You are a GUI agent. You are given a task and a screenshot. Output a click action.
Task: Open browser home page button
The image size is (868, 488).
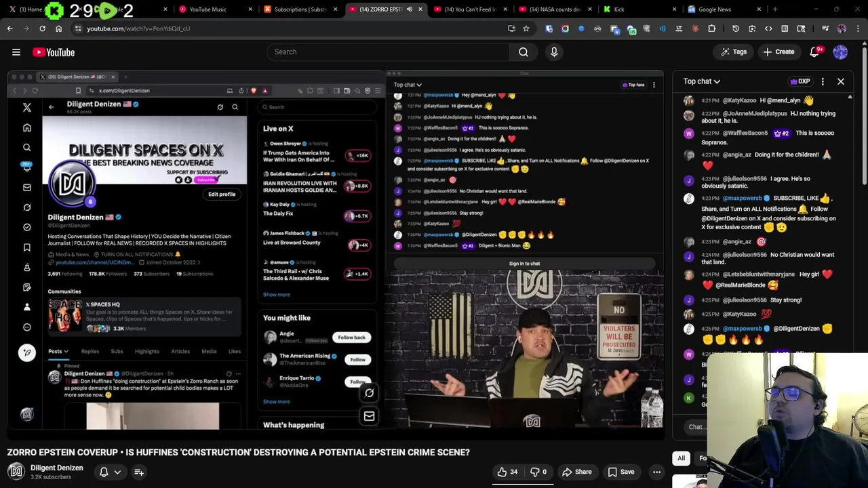coord(58,28)
